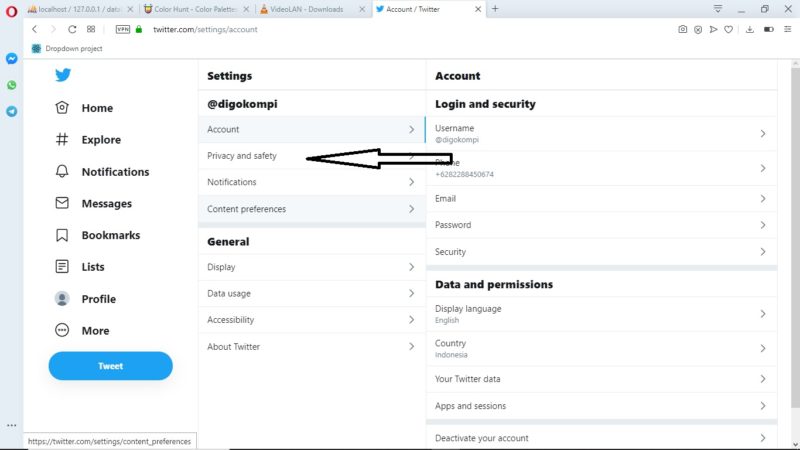Click the battery saver icon
Viewport: 800px width, 450px height.
tap(768, 29)
